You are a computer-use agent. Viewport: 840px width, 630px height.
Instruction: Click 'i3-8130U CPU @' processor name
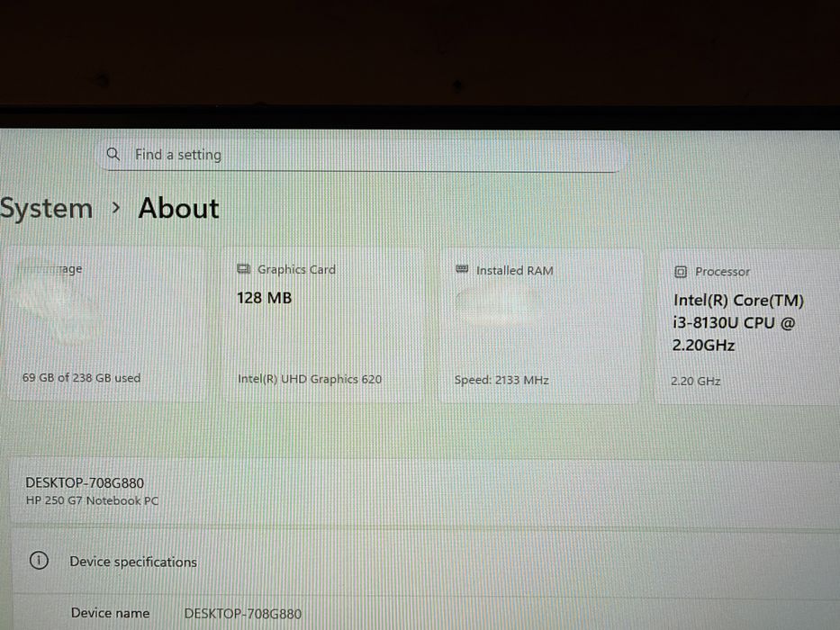click(x=734, y=323)
